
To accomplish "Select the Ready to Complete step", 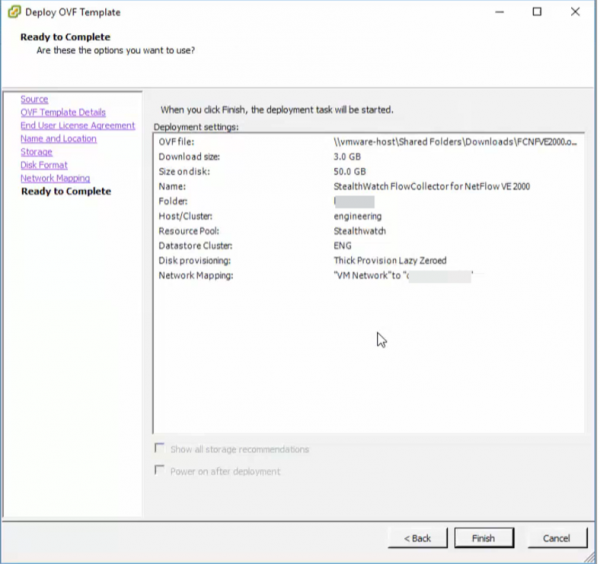I will pos(66,191).
